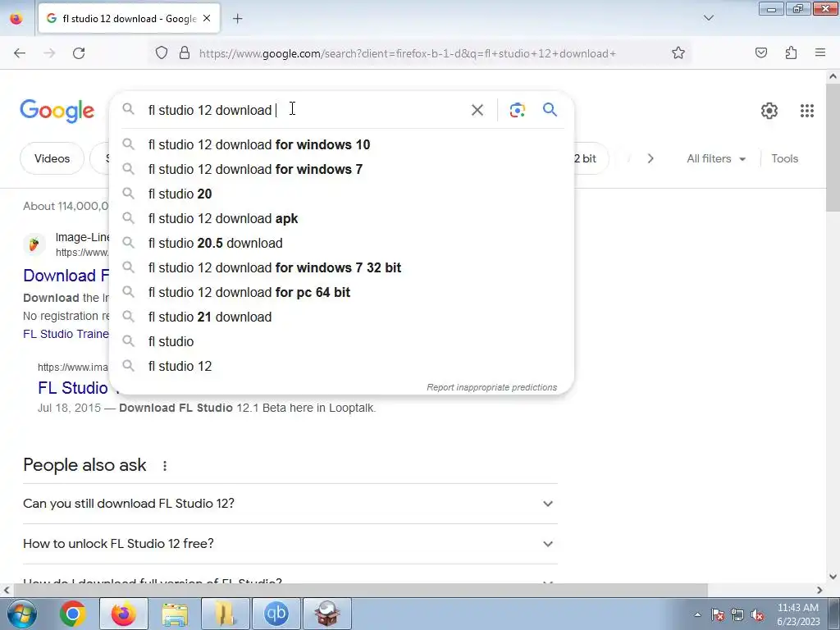Choose the 'for windows 7 32 bit' suggestion
Image resolution: width=840 pixels, height=630 pixels.
pyautogui.click(x=341, y=268)
